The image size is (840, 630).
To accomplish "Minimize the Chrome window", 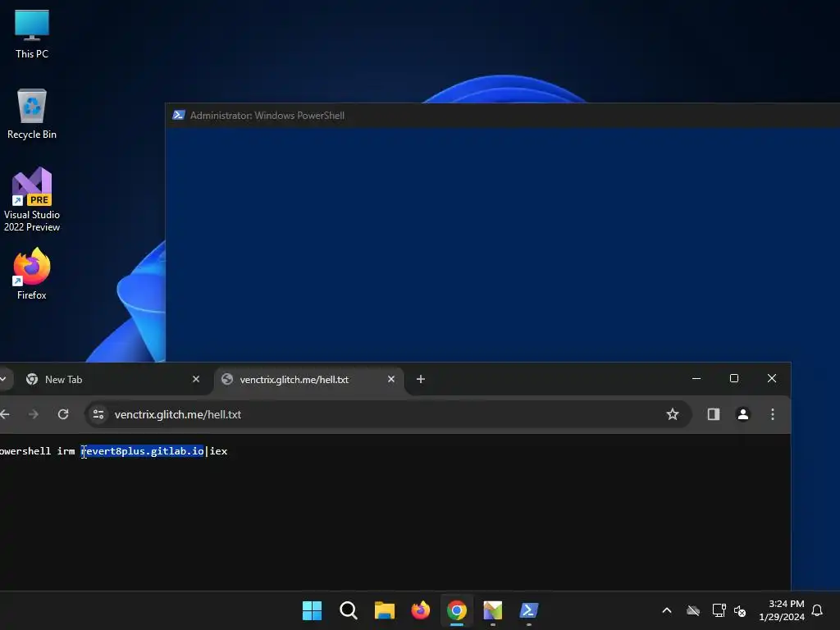I will 696,378.
